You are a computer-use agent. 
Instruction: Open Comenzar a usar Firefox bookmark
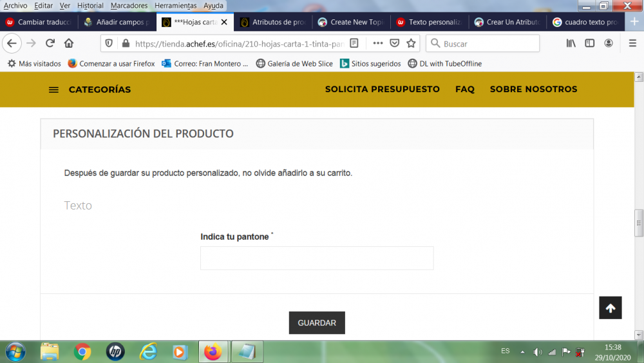[111, 64]
